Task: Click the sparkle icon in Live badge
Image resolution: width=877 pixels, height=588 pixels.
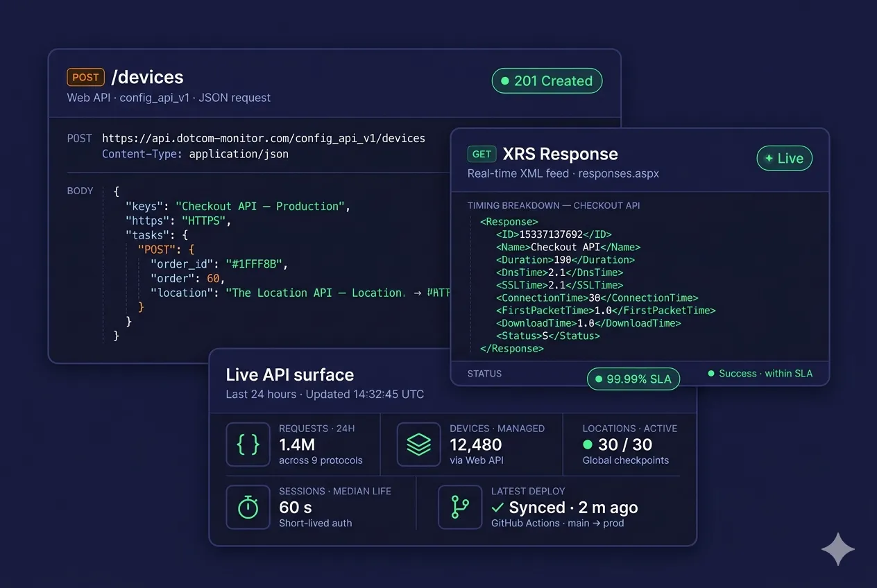Action: click(x=769, y=158)
